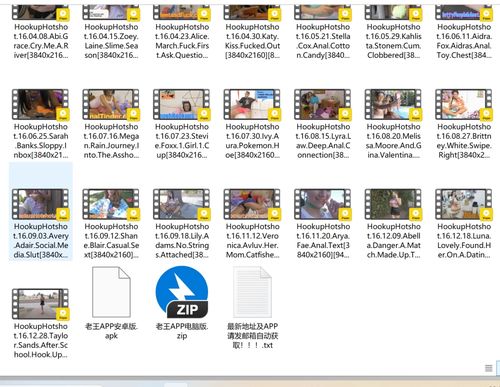500x387 pixels.
Task: Click thumbnail of the 16.07.16 video
Action: point(111,104)
